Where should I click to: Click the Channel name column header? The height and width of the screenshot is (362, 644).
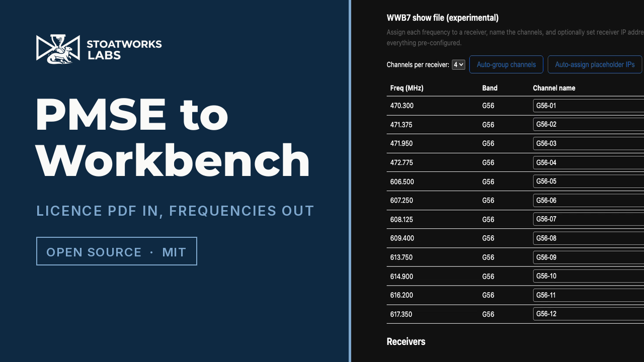[554, 88]
